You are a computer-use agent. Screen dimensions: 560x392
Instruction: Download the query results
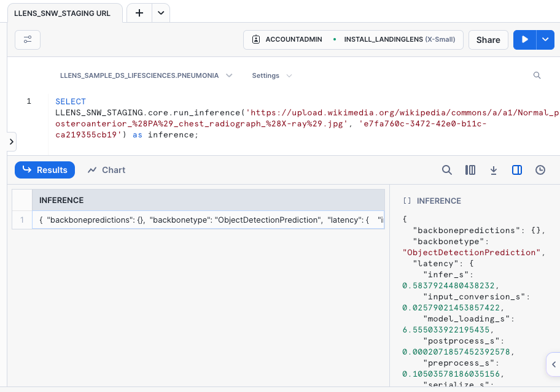pyautogui.click(x=494, y=170)
